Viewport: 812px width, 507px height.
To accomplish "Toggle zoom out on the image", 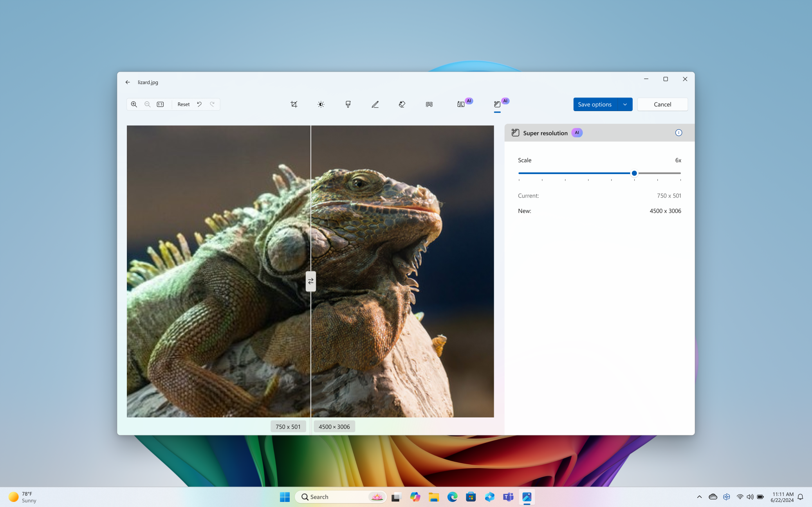I will [147, 104].
